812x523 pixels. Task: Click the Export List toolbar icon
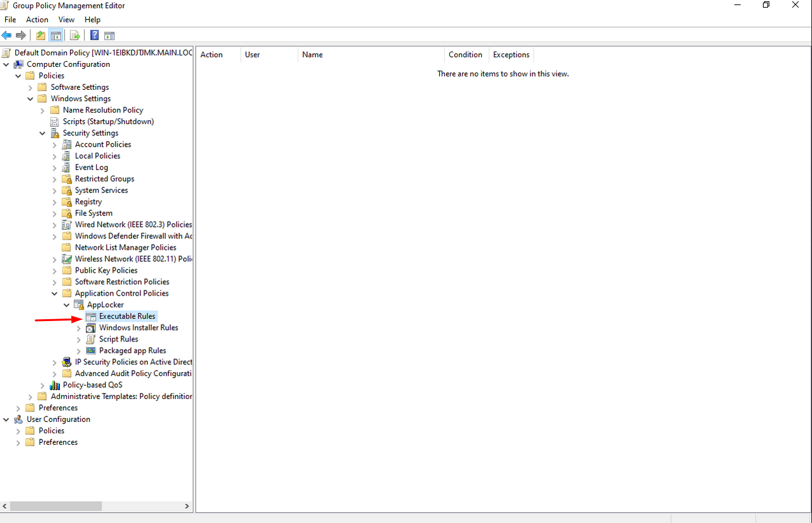[x=75, y=36]
